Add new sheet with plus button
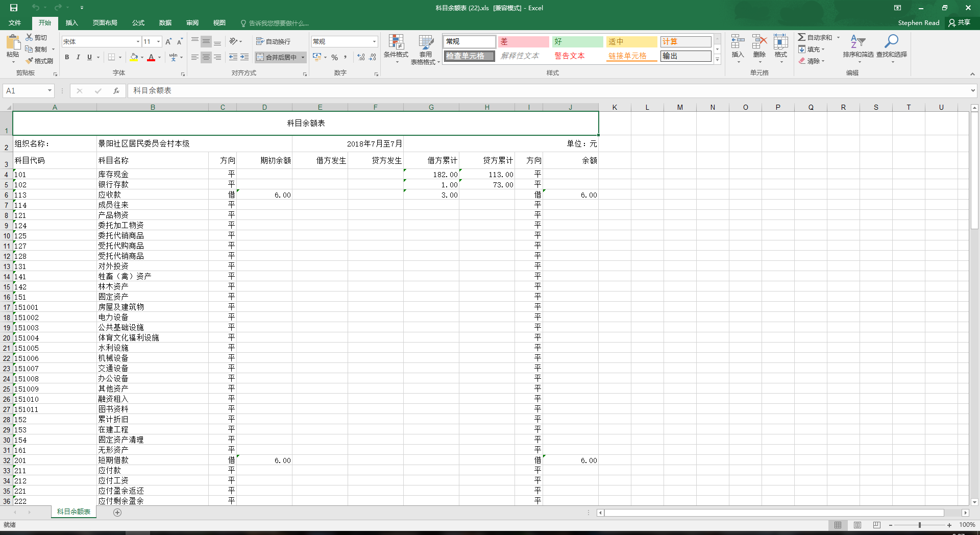This screenshot has width=980, height=535. pos(117,513)
